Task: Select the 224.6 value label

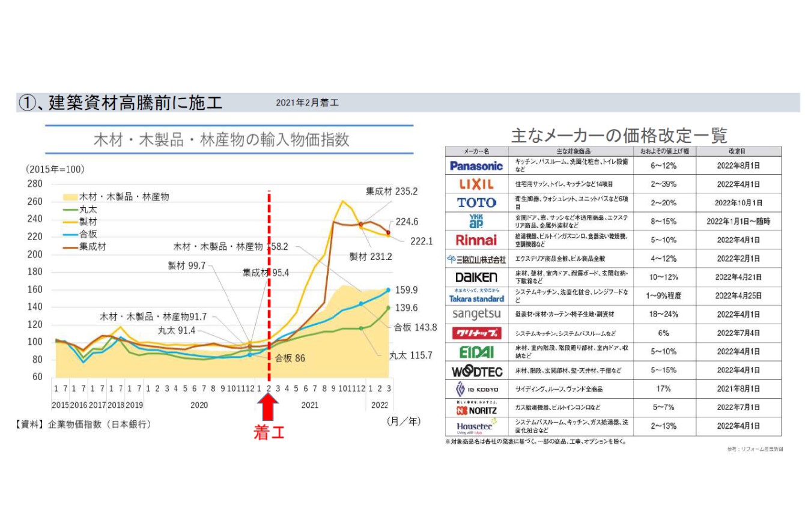Action: tap(406, 222)
